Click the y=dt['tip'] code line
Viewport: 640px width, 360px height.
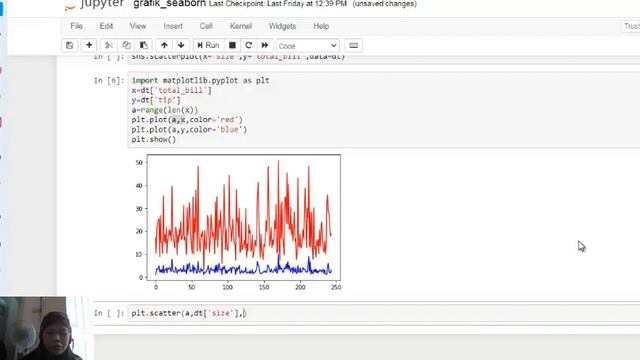[x=156, y=100]
